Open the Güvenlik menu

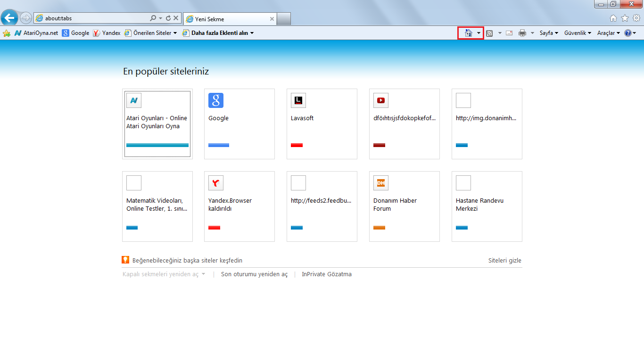[x=578, y=33]
